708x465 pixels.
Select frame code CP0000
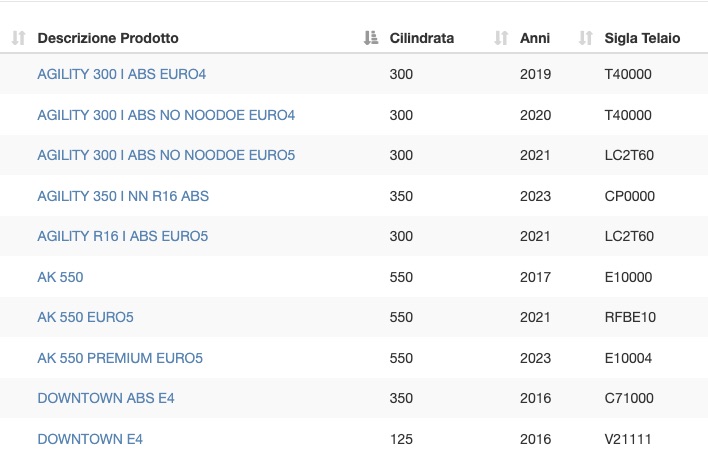629,196
